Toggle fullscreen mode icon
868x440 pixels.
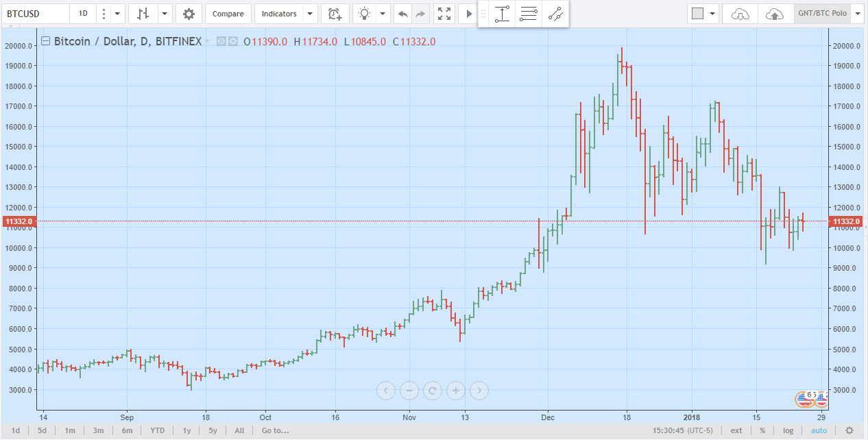click(444, 14)
